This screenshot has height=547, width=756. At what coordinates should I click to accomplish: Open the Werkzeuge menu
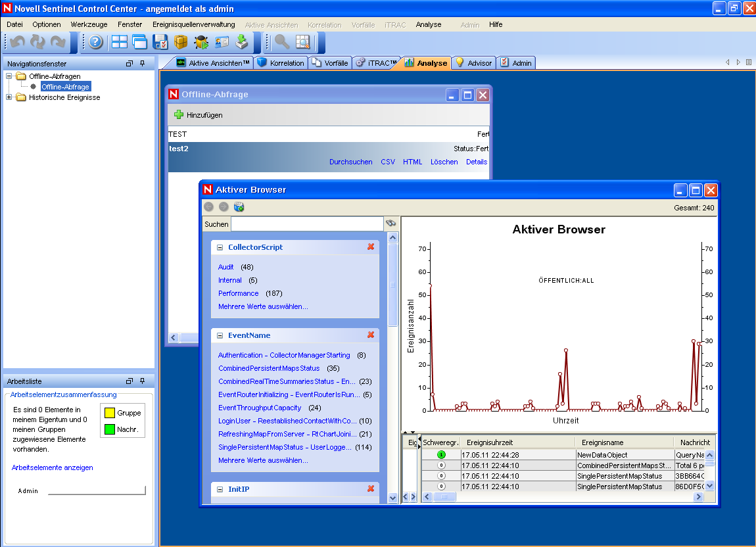[89, 24]
